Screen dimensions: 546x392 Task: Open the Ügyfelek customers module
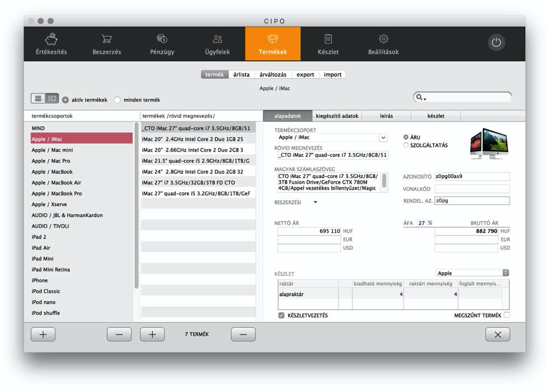click(217, 44)
